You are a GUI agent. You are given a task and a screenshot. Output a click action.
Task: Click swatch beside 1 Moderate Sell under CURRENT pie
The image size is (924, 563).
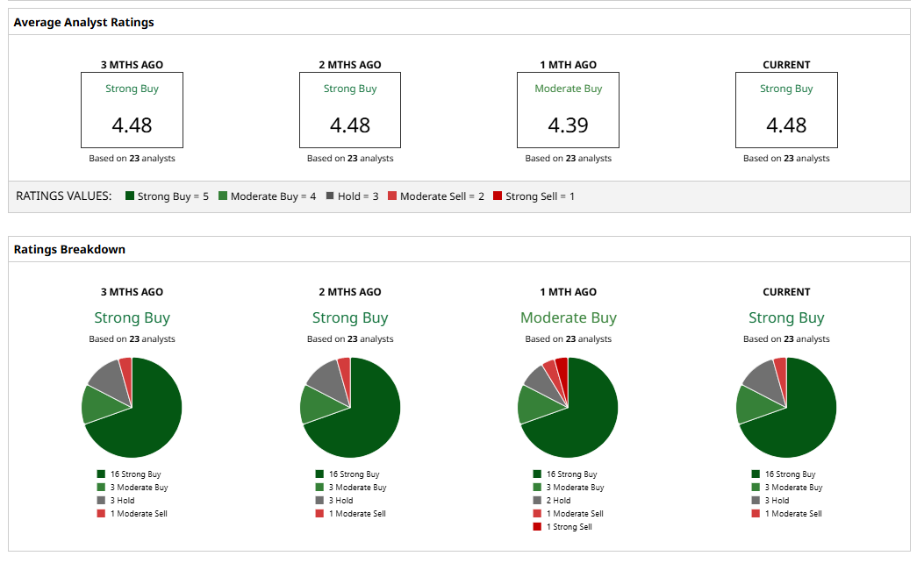[756, 514]
